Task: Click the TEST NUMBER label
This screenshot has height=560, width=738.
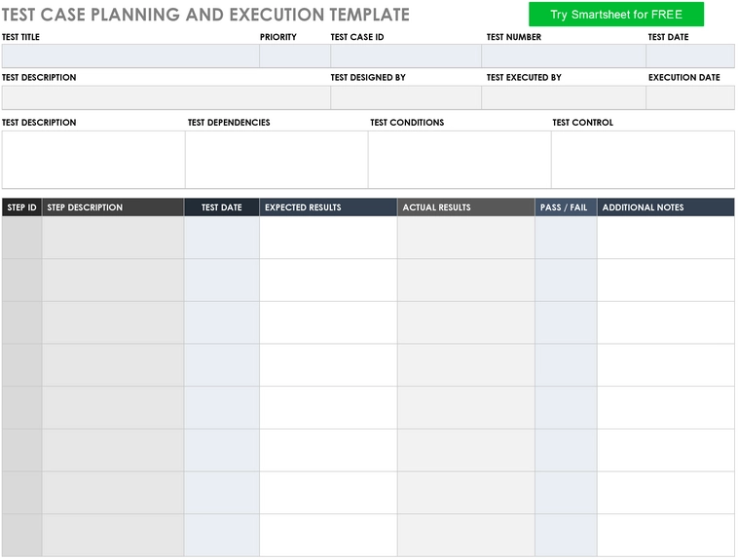Action: click(x=513, y=37)
